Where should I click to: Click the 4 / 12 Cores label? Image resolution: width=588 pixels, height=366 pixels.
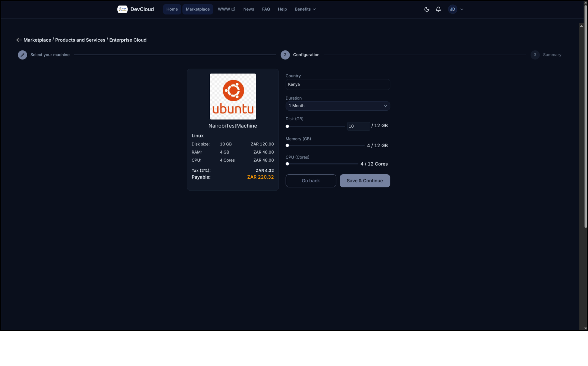pyautogui.click(x=374, y=164)
